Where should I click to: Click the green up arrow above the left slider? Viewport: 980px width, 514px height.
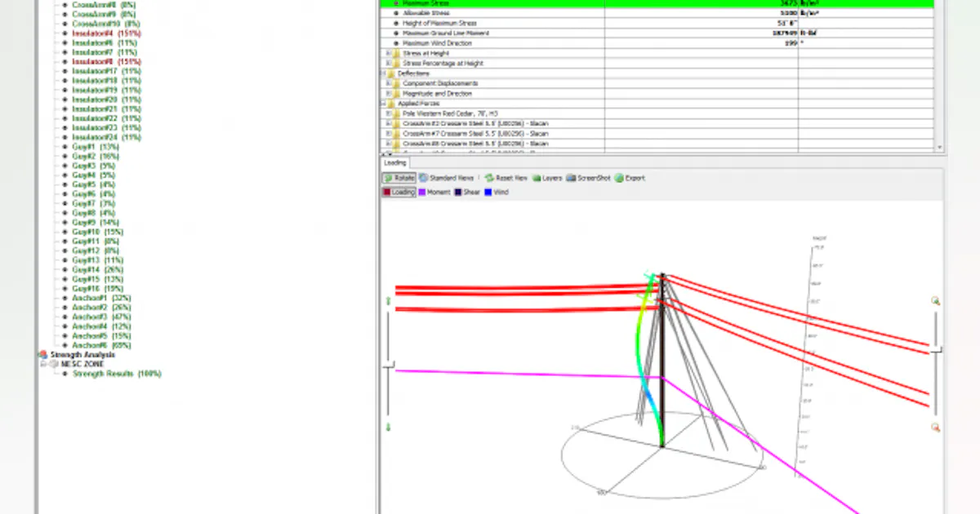point(389,302)
